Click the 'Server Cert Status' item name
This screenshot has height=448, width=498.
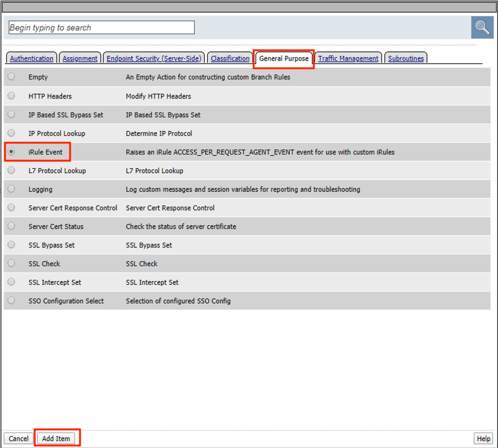pyautogui.click(x=56, y=226)
